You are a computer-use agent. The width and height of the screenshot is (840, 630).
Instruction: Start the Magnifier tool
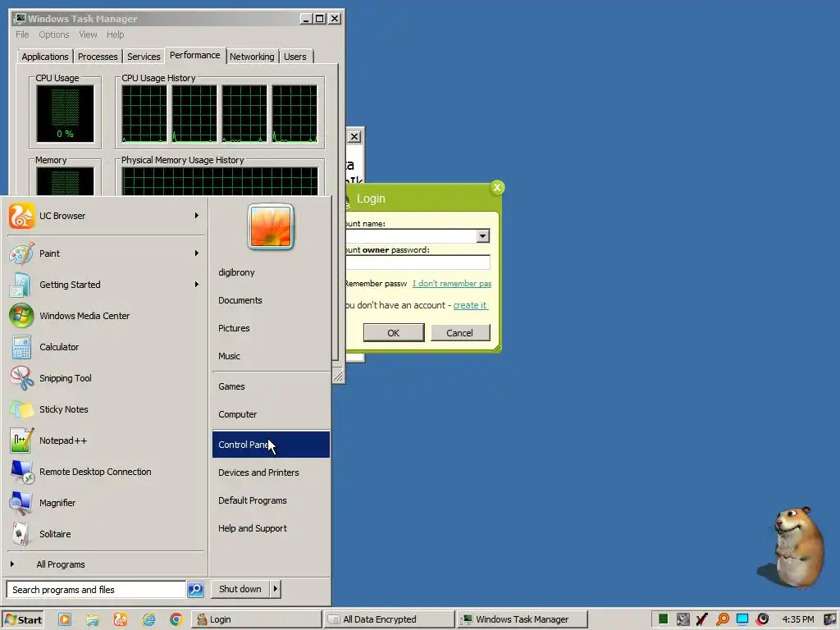106,503
